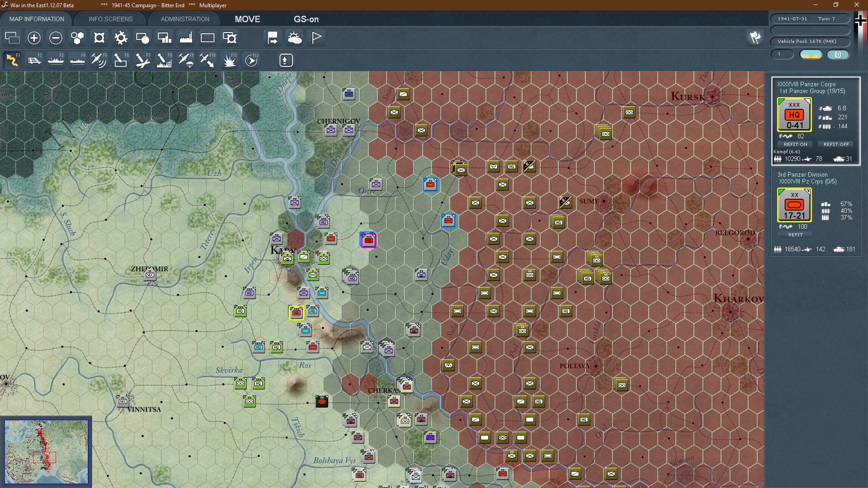Click the explosion F11 mode icon

(230, 60)
